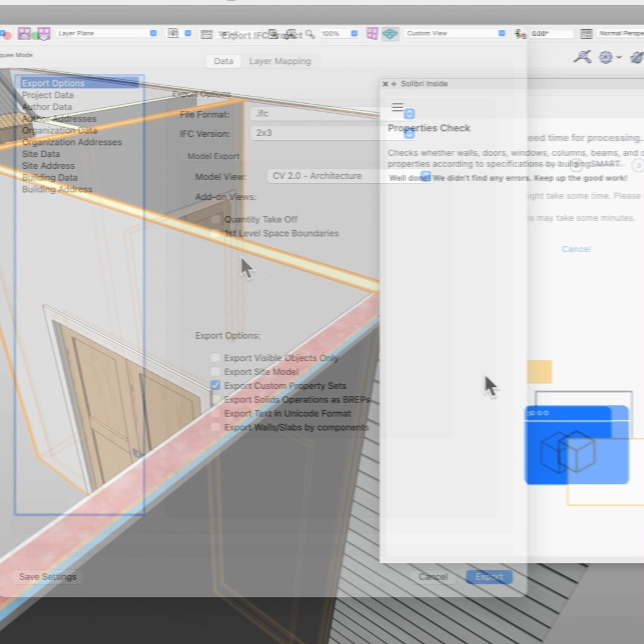Open the gear settings menu at top right
The height and width of the screenshot is (644, 644).
click(x=609, y=57)
